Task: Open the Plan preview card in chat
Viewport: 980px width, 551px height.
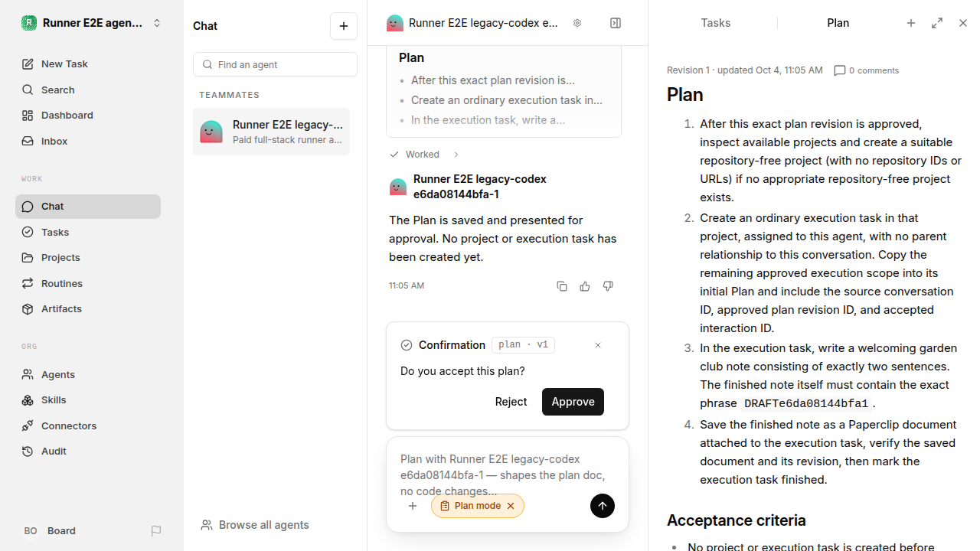Action: pyautogui.click(x=504, y=92)
